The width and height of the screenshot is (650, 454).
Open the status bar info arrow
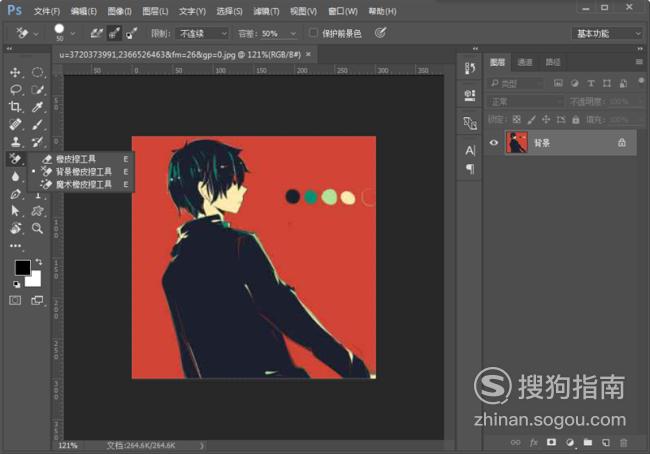coord(202,446)
